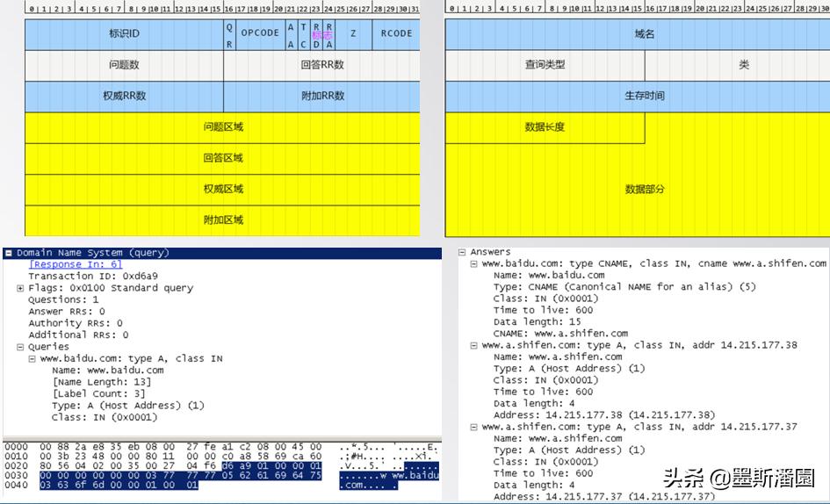Collapse the Queries tree node
Viewport: 830px width, 504px height.
pos(20,348)
